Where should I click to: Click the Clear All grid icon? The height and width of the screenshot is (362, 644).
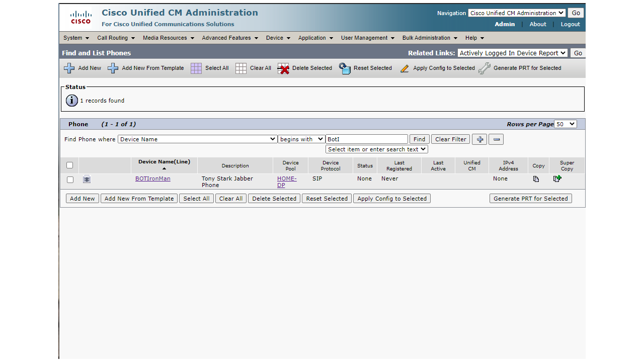(x=241, y=68)
